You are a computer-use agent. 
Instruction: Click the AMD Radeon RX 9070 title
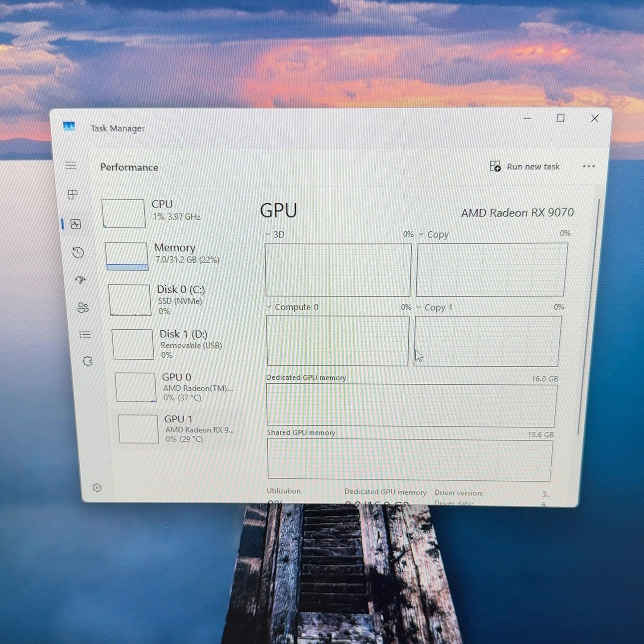(517, 213)
